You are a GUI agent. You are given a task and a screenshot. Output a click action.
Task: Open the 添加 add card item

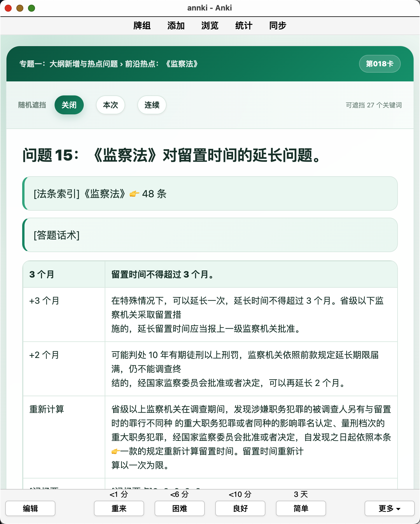point(176,26)
